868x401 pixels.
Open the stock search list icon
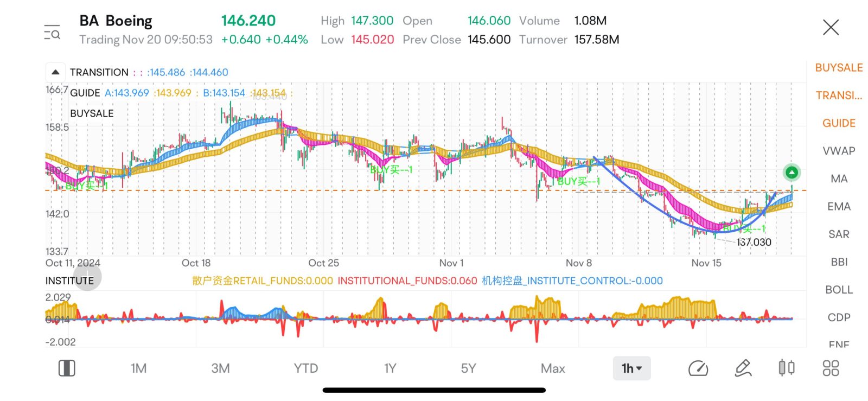click(x=52, y=32)
